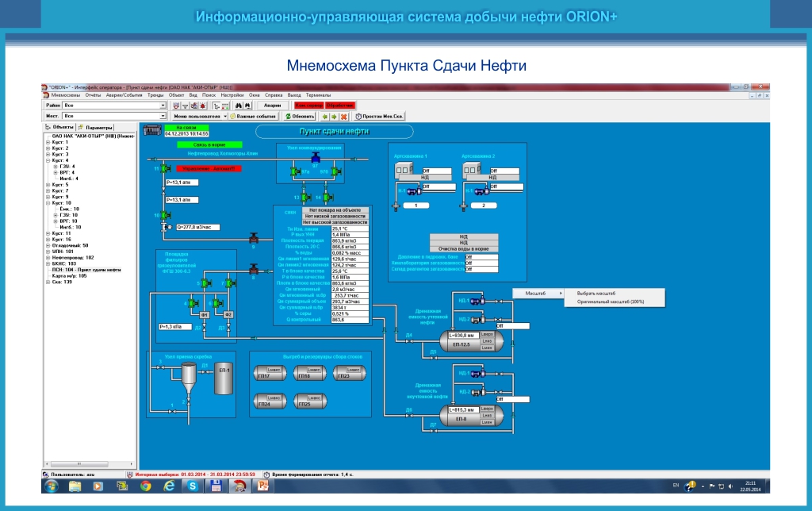This screenshot has height=511, width=812.
Task: Open the ORION helmet icon in the taskbar
Action: pyautogui.click(x=239, y=486)
